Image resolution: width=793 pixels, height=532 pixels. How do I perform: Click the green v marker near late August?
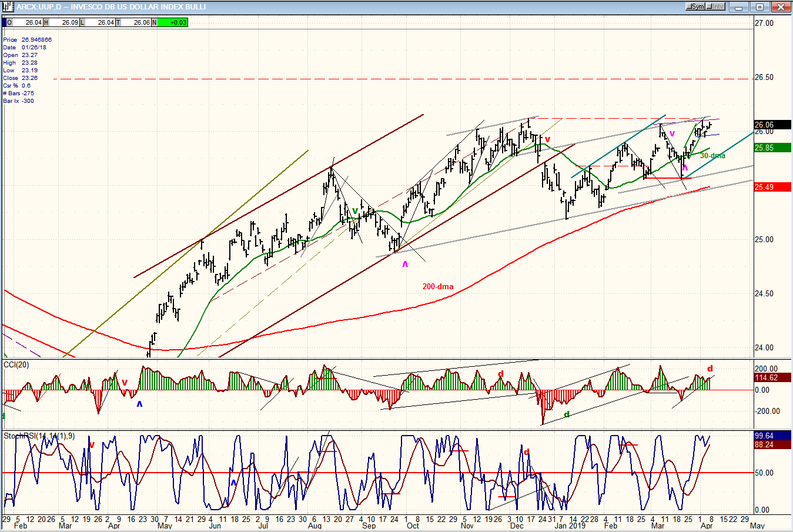[355, 210]
